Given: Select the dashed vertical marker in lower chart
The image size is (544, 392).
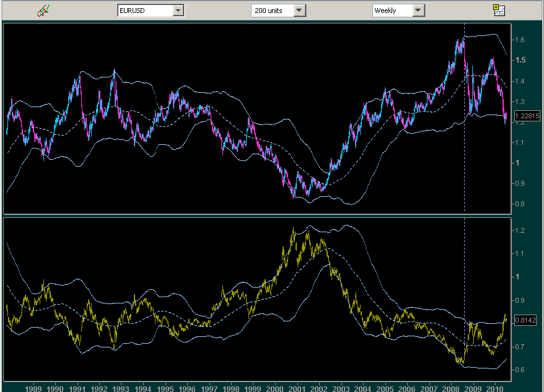Looking at the screenshot, I should [x=464, y=279].
